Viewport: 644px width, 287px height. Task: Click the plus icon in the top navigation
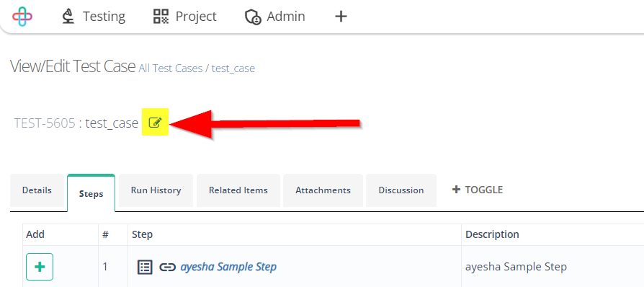click(341, 17)
